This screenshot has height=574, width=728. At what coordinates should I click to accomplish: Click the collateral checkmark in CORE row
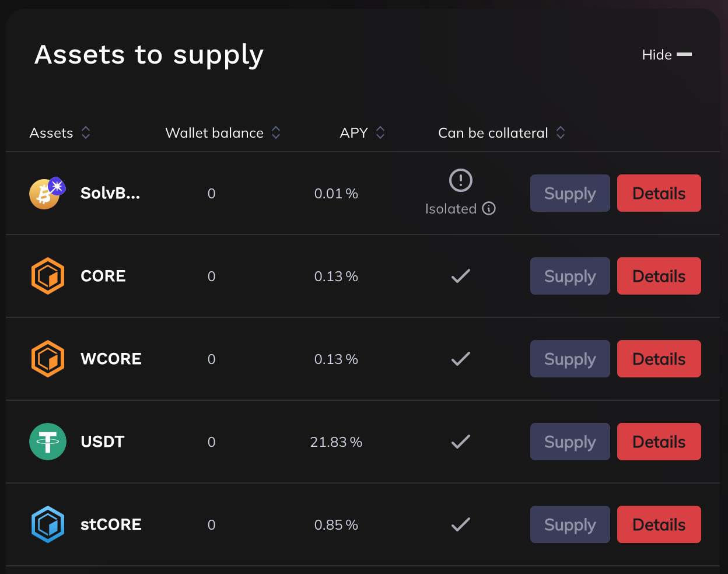click(x=460, y=276)
